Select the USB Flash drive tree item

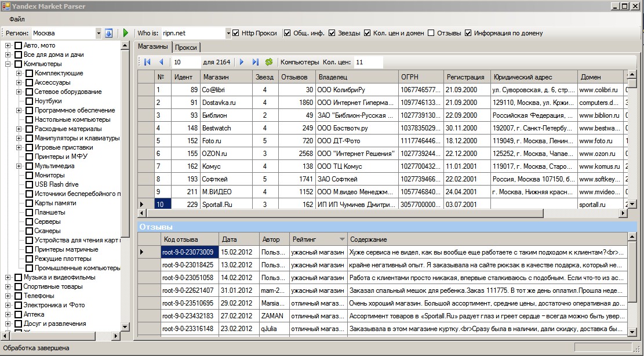(56, 185)
